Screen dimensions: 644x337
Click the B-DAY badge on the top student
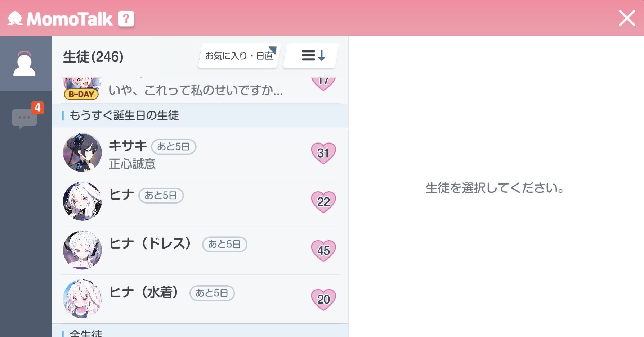[81, 94]
